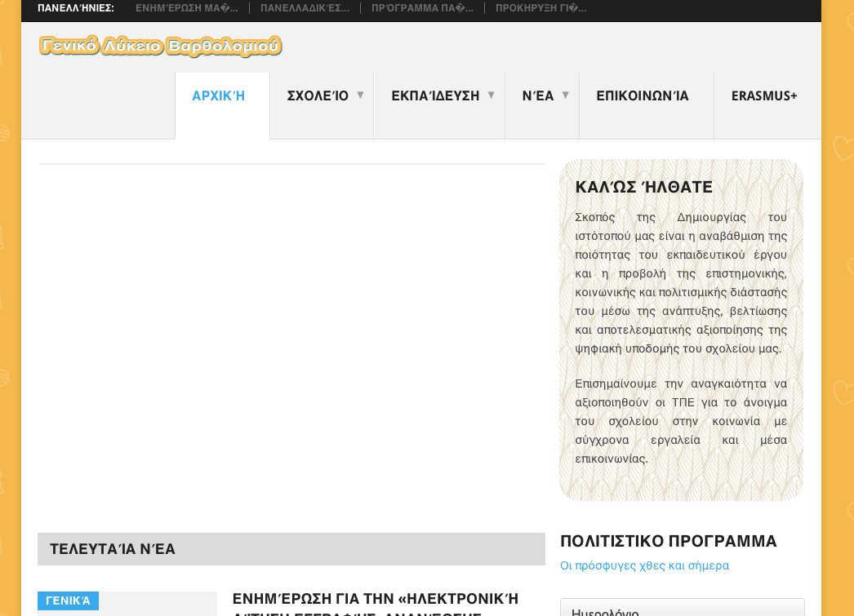Click the ΤΕΛΕΥΤΑΊΑ ΝΈΑ section header
This screenshot has height=616, width=854.
click(x=291, y=549)
